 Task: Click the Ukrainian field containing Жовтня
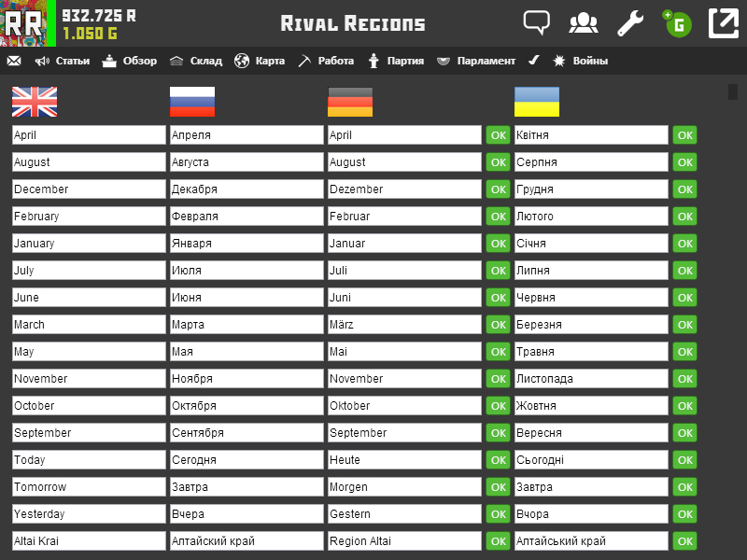[591, 406]
